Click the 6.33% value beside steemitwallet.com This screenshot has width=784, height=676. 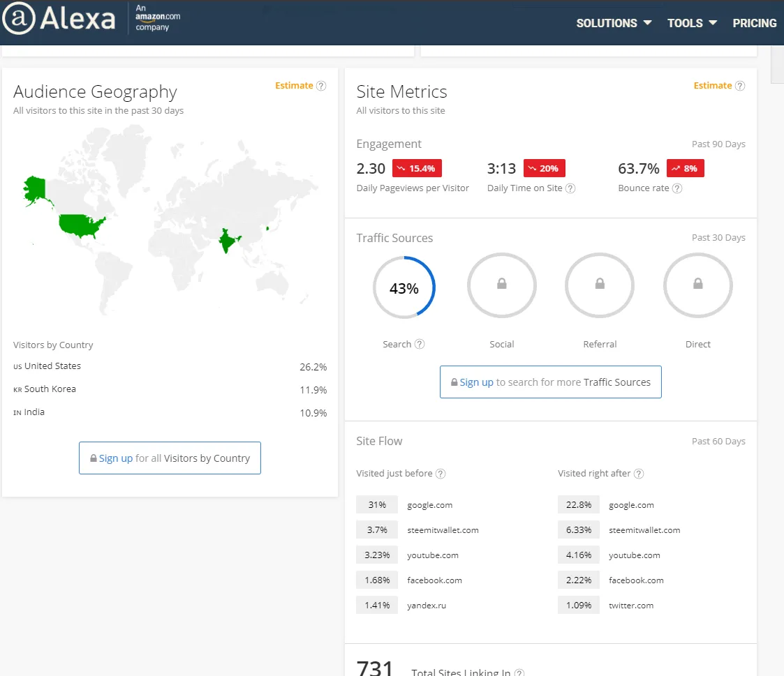[579, 529]
